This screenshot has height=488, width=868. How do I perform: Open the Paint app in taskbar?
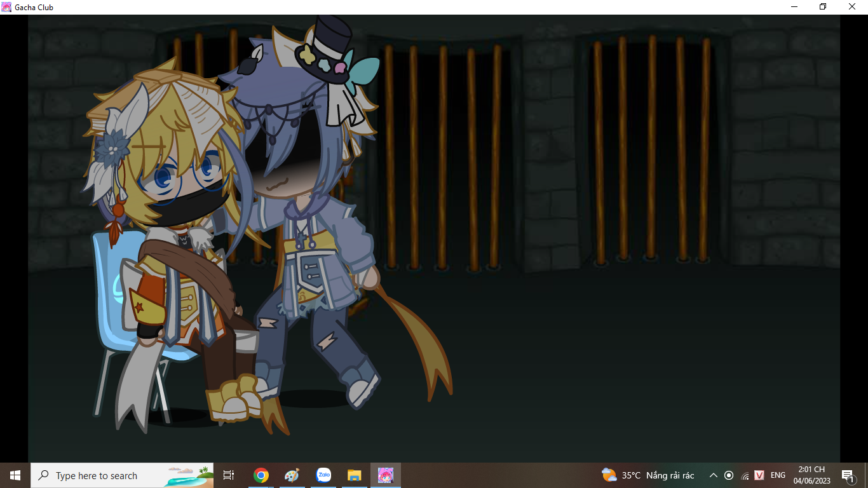tap(292, 475)
